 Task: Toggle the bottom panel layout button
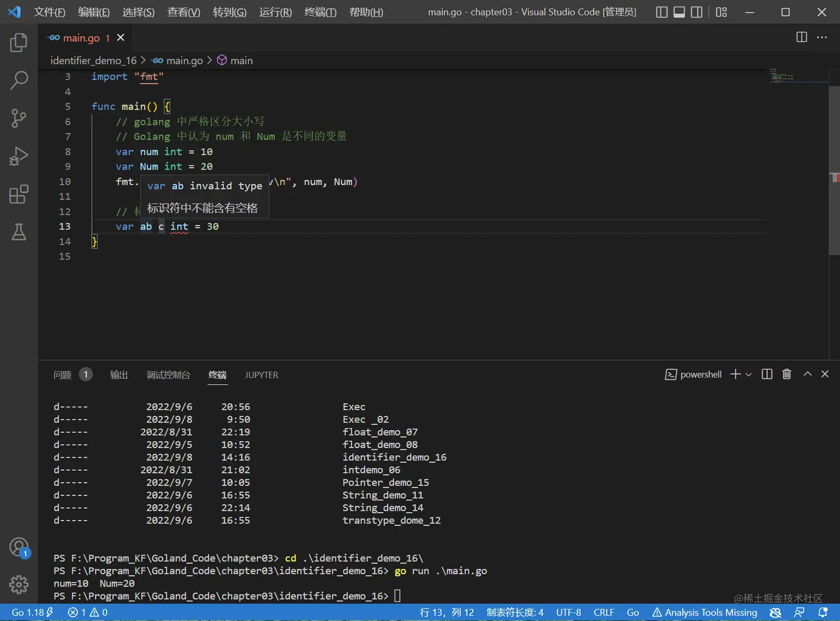pos(679,12)
